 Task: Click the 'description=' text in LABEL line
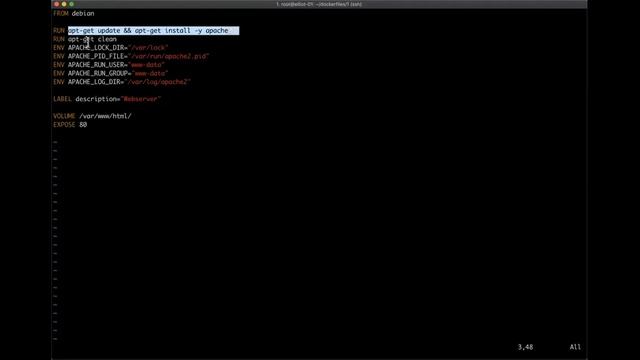[x=98, y=99]
